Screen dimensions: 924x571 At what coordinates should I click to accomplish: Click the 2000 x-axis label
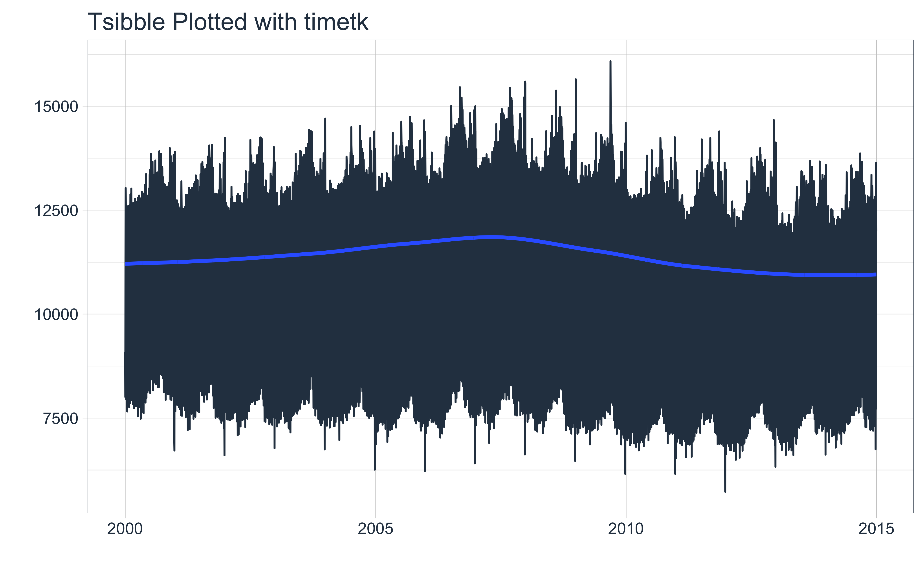click(x=125, y=529)
